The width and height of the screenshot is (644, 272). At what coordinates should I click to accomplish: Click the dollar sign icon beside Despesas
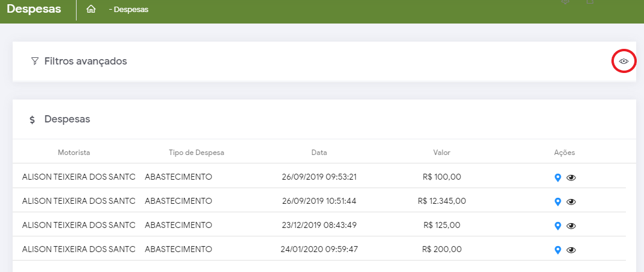coord(32,120)
